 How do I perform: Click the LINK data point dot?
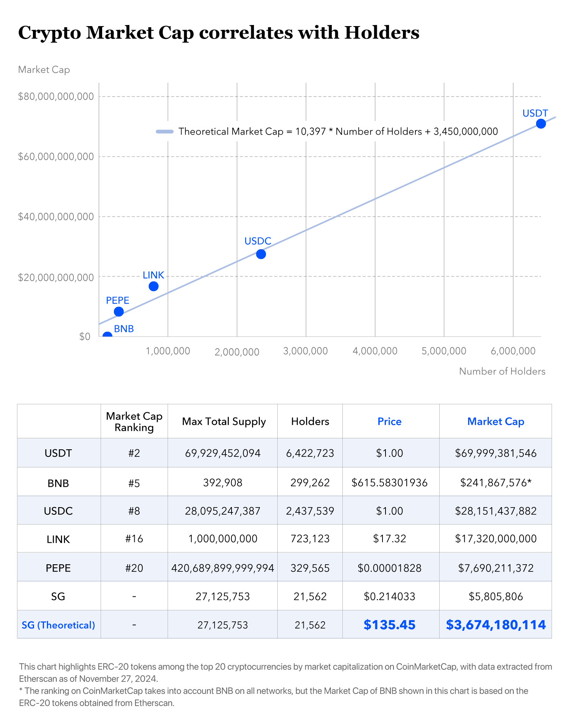coord(153,286)
